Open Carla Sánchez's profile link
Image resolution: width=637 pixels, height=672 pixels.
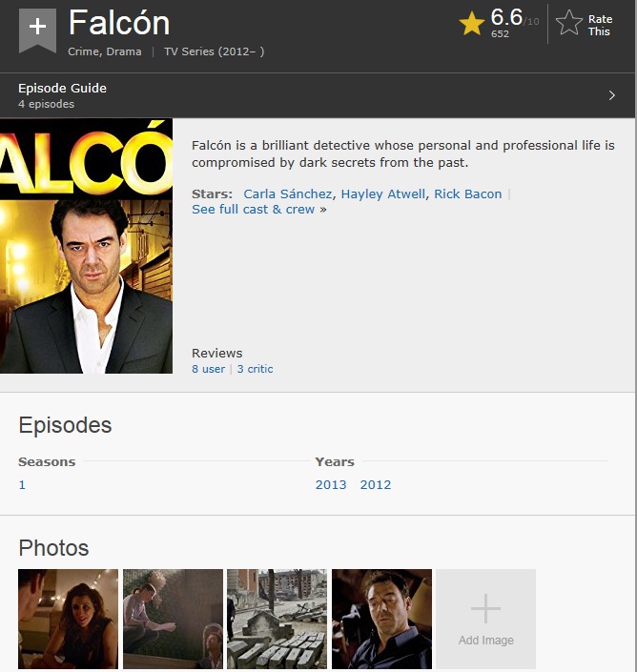pyautogui.click(x=288, y=194)
